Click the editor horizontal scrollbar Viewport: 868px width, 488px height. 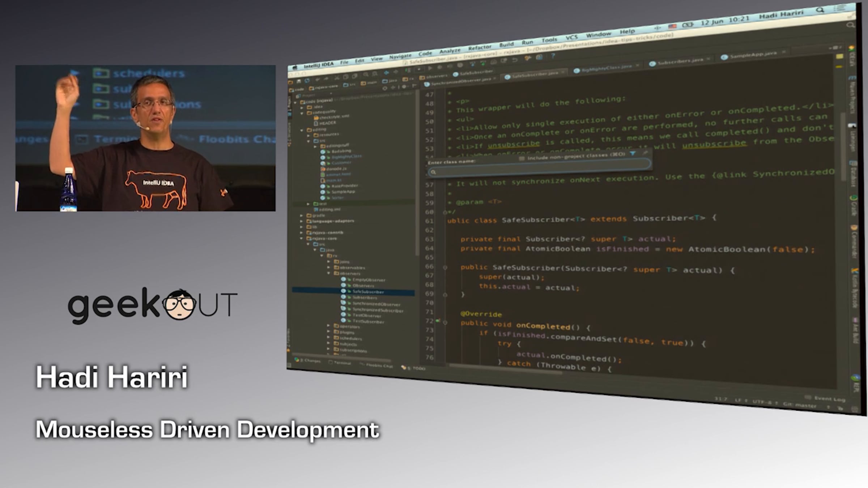click(x=506, y=369)
